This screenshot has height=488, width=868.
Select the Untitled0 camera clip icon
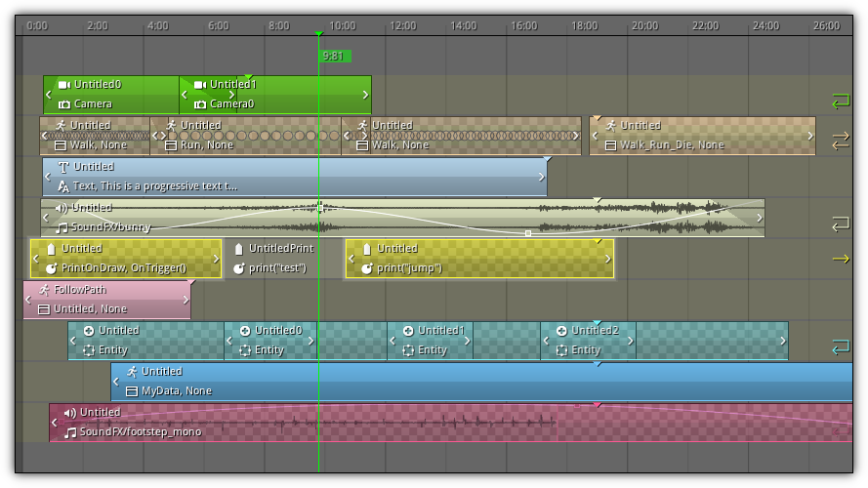64,85
